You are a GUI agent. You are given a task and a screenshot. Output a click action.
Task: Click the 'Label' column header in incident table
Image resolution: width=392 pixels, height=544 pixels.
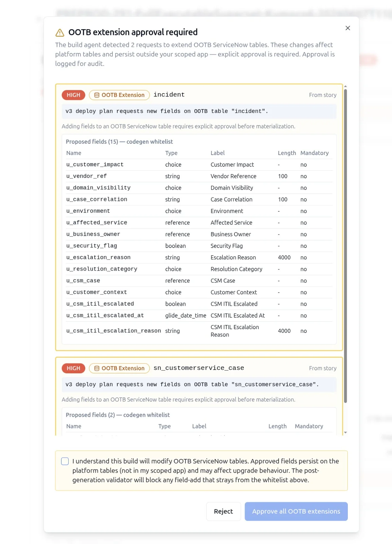(x=217, y=153)
